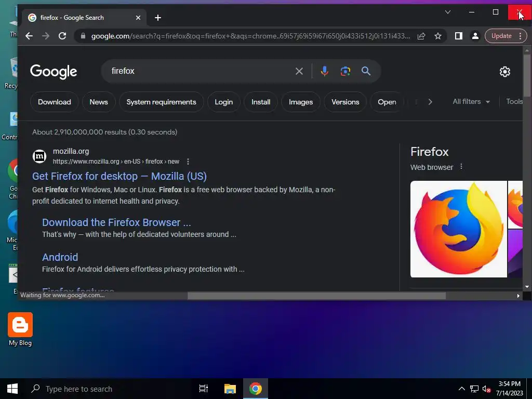Click the scroll down arrow
The width and height of the screenshot is (532, 399).
[x=527, y=287]
